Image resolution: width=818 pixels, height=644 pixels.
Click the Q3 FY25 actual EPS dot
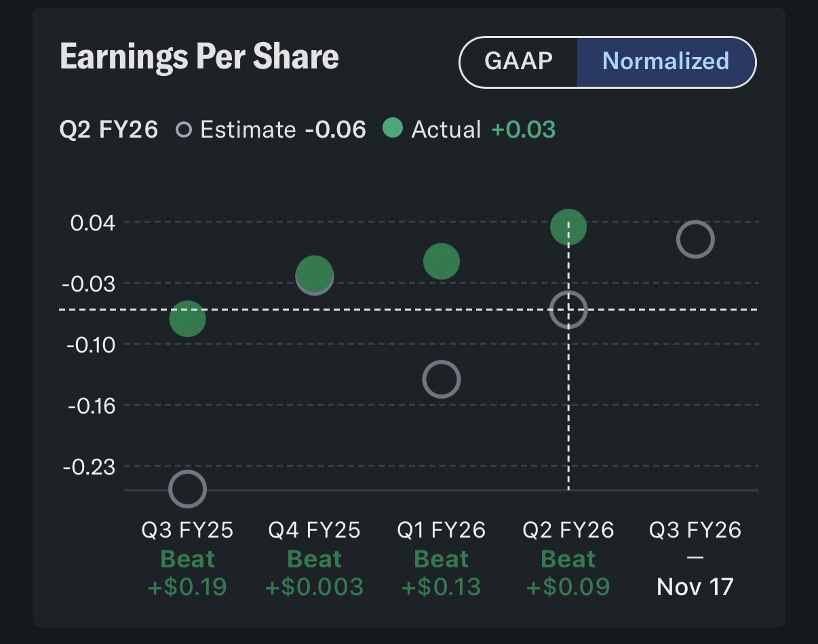click(x=187, y=319)
